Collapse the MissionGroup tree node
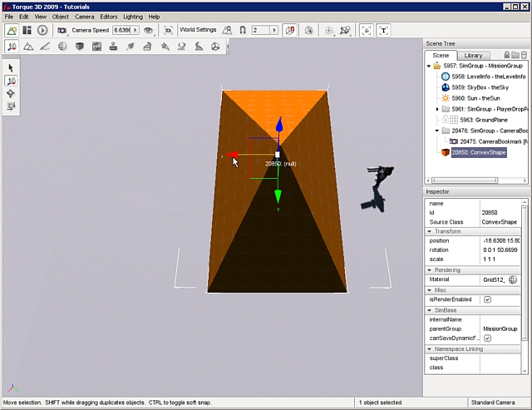Screen dimensions: 532x410 tap(429, 65)
